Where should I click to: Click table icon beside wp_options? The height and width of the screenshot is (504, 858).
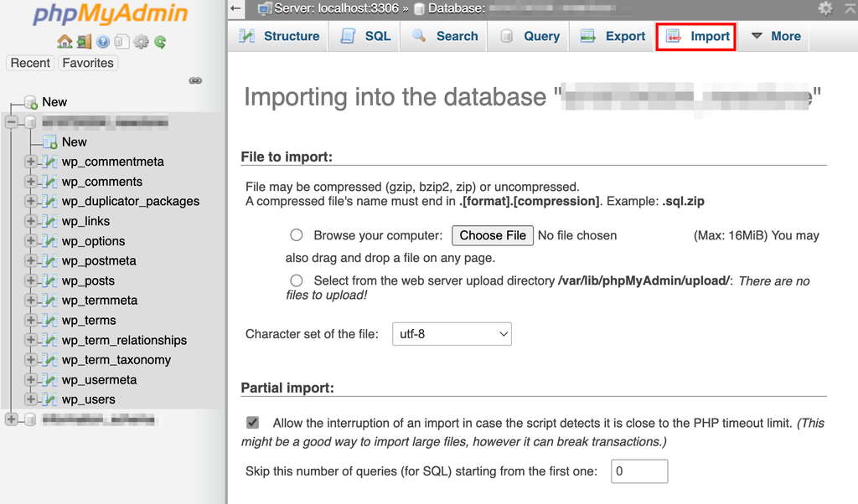(49, 241)
